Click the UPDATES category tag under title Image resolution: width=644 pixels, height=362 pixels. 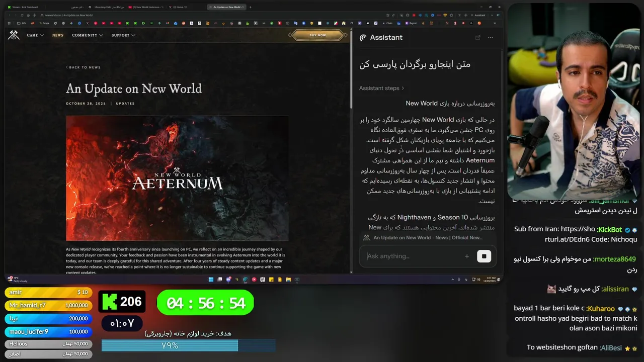point(125,104)
